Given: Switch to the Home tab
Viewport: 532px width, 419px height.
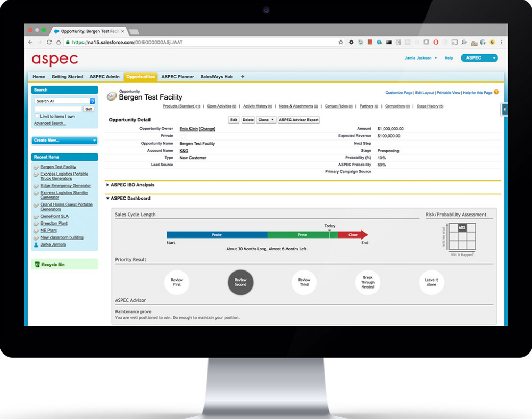Looking at the screenshot, I should coord(39,77).
